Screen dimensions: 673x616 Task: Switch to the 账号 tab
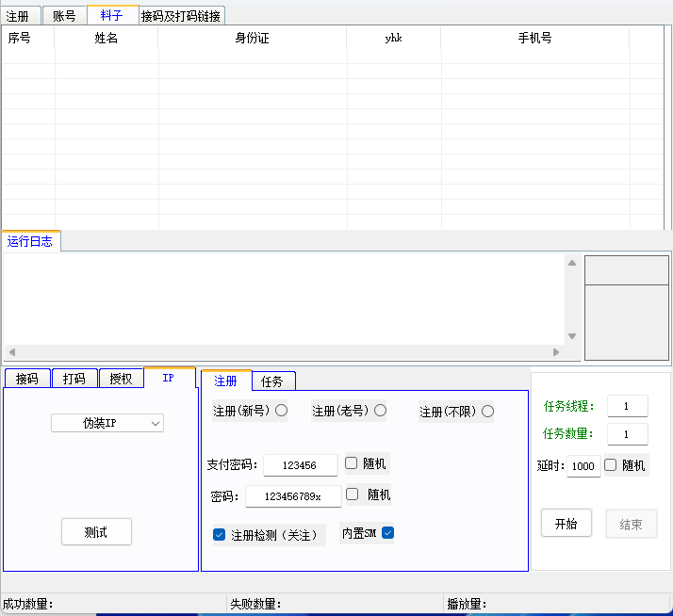click(65, 16)
